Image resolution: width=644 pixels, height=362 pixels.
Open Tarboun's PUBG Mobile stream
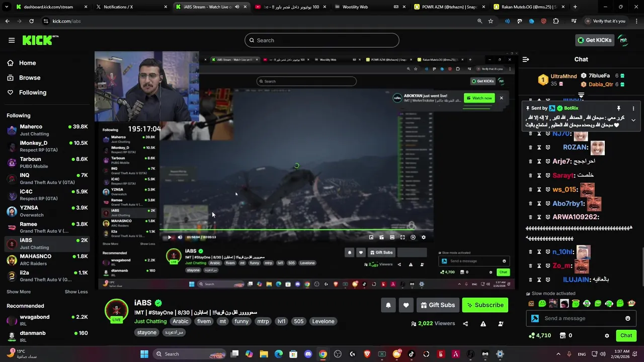47,162
